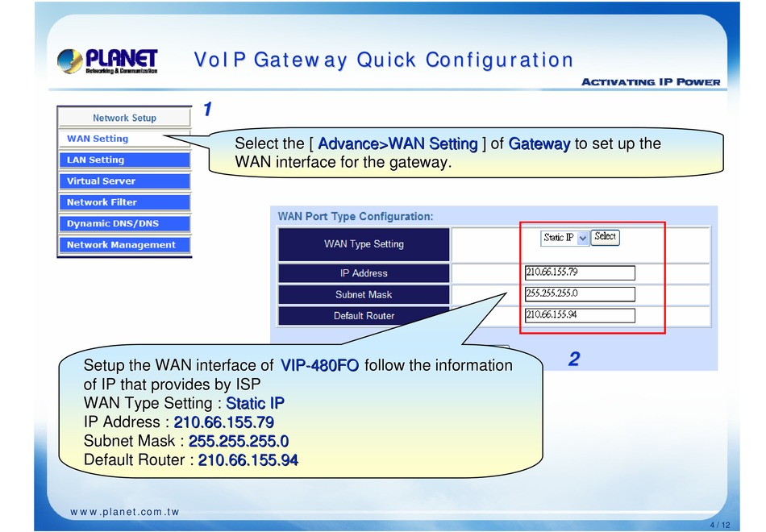Click the Subnet Mask input field
Viewport: 766px width, 532px height.
(580, 294)
